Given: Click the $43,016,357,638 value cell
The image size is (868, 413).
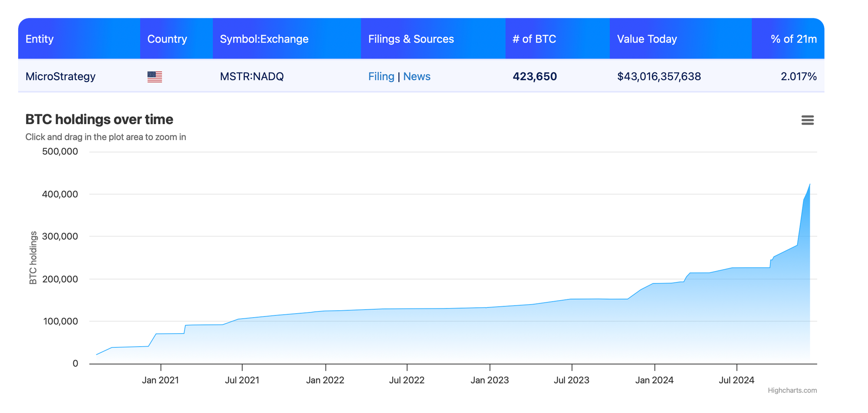Looking at the screenshot, I should tap(659, 76).
